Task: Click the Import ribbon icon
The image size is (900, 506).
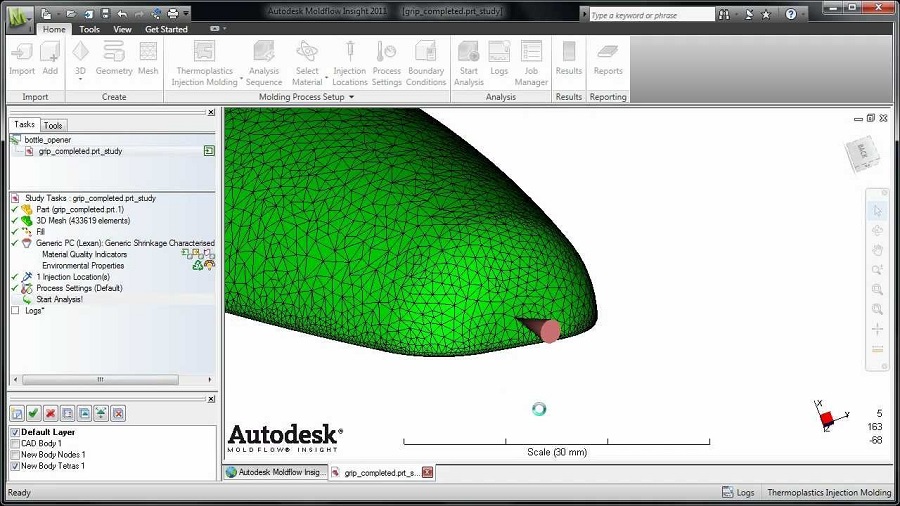Action: pyautogui.click(x=22, y=58)
